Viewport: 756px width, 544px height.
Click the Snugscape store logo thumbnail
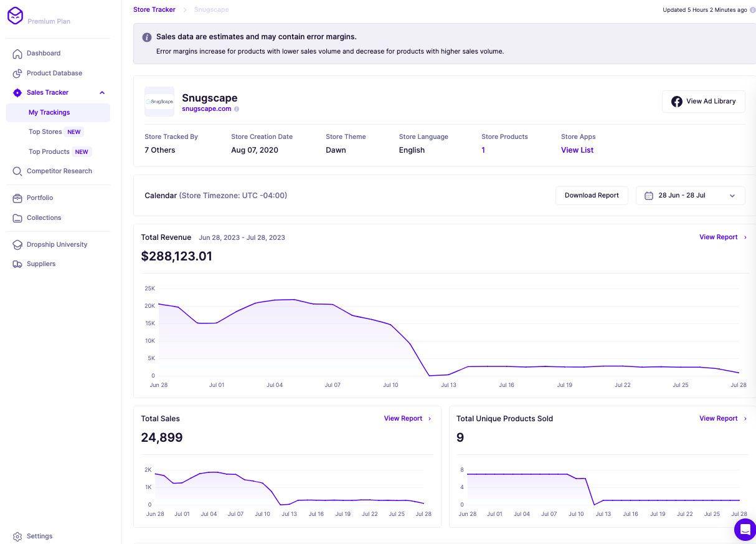click(159, 101)
